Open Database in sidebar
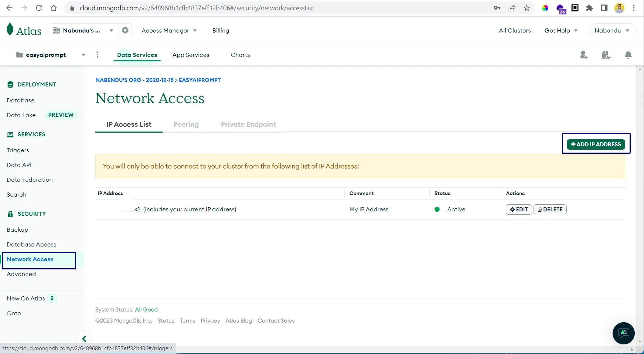The height and width of the screenshot is (354, 644). [21, 100]
